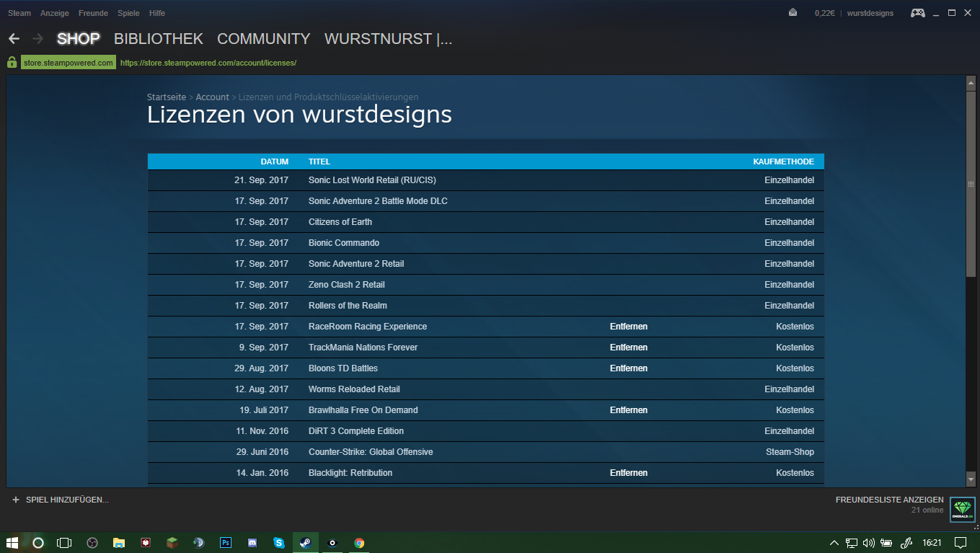Click FREUNDESLISTE ANZEIGEN
The width and height of the screenshot is (980, 553).
click(x=890, y=500)
